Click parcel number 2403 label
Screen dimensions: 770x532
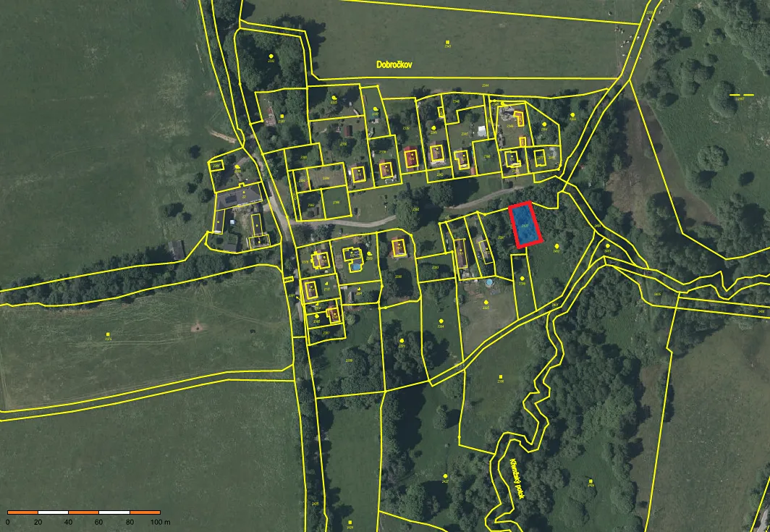coord(607,251)
